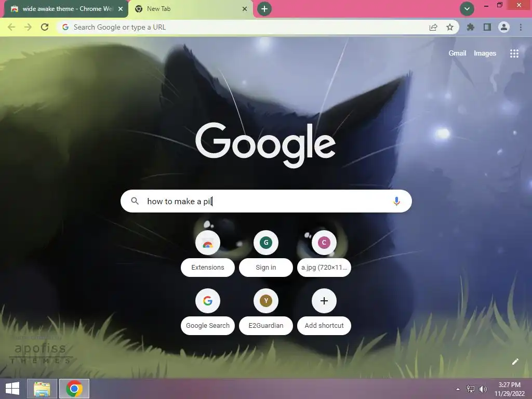This screenshot has width=532, height=399.
Task: Show hidden system tray icons
Action: pyautogui.click(x=458, y=389)
